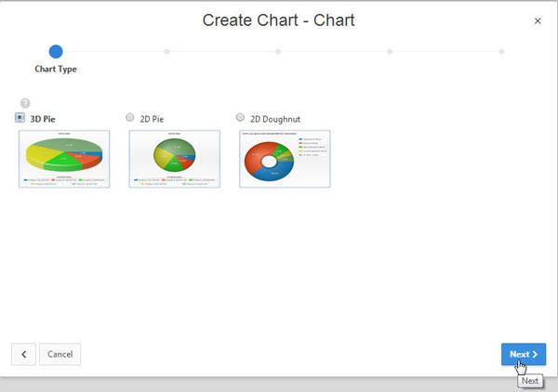Open the help question-mark icon
558x392 pixels.
coord(25,103)
